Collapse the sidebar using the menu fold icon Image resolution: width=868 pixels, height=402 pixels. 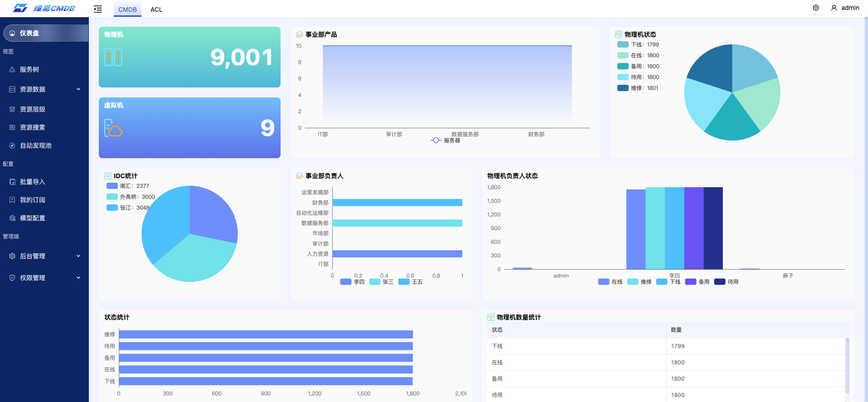coord(98,9)
